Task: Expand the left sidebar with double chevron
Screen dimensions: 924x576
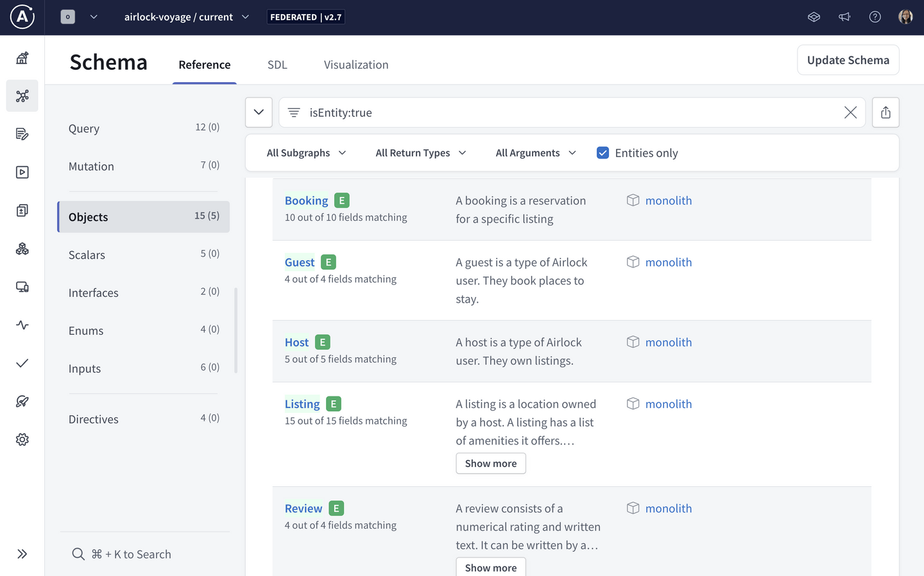Action: [x=22, y=554]
